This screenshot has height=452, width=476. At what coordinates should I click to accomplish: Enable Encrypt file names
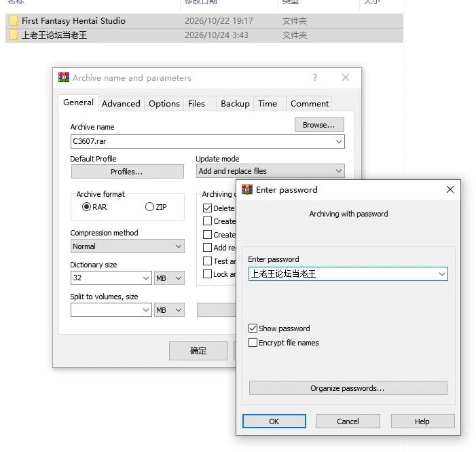253,343
